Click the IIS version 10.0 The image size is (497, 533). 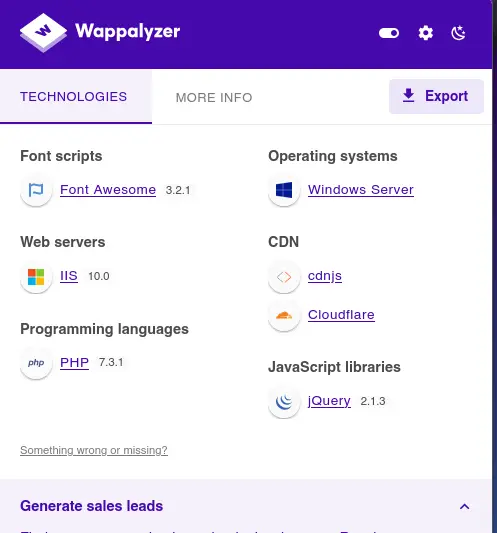99,276
